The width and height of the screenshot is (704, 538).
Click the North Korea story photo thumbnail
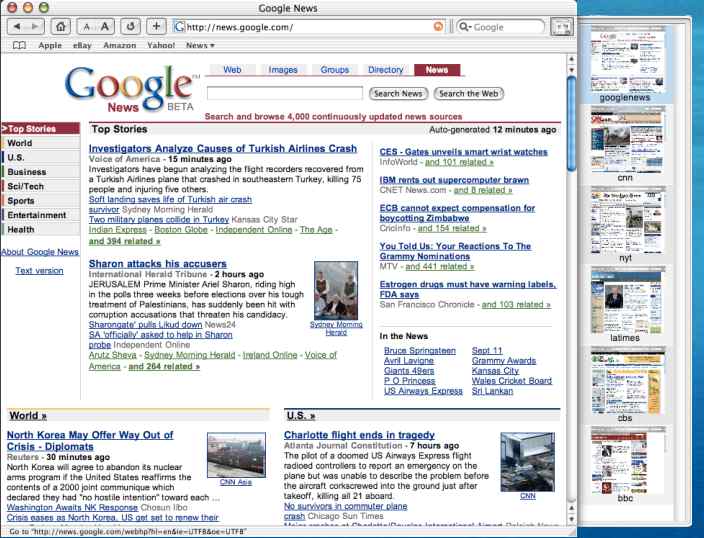coord(236,454)
